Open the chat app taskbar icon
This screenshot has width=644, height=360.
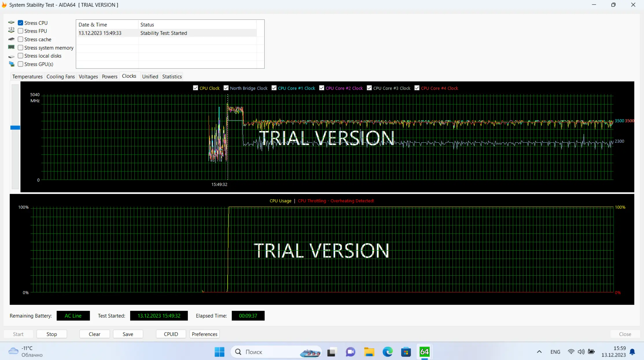[350, 352]
